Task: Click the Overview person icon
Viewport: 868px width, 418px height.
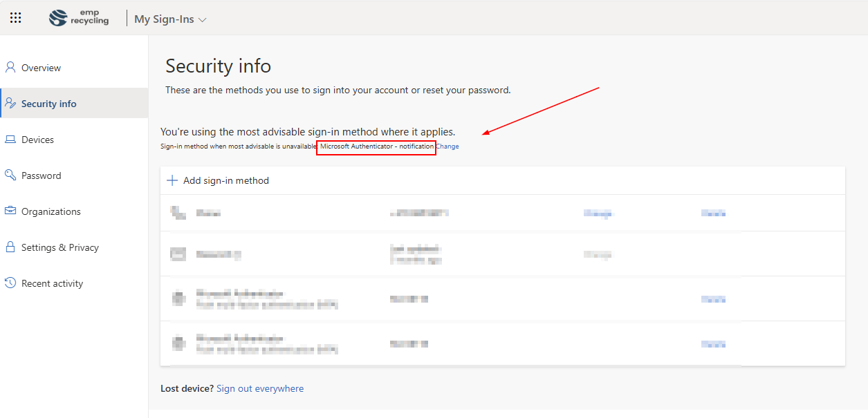Action: point(10,68)
